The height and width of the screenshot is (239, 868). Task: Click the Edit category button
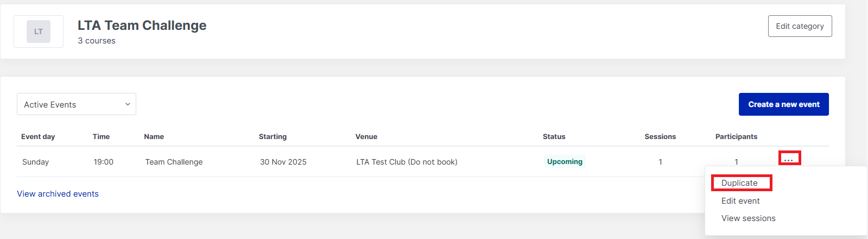[800, 26]
